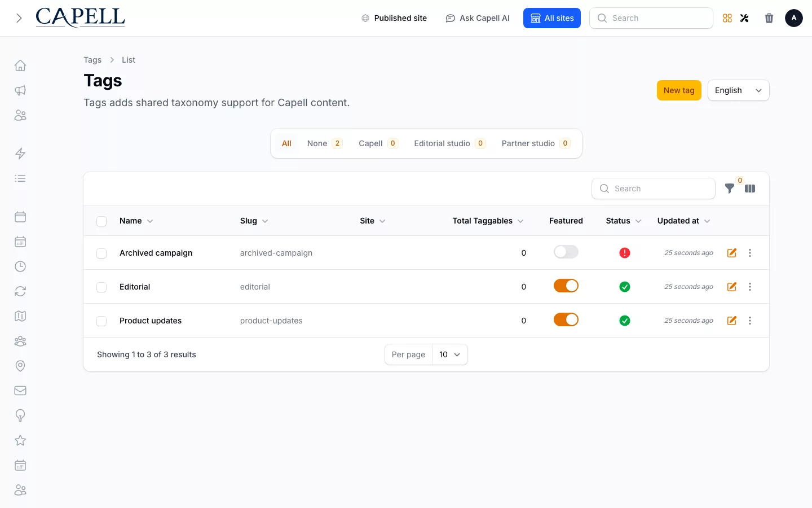Open the map icon in sidebar

click(20, 316)
